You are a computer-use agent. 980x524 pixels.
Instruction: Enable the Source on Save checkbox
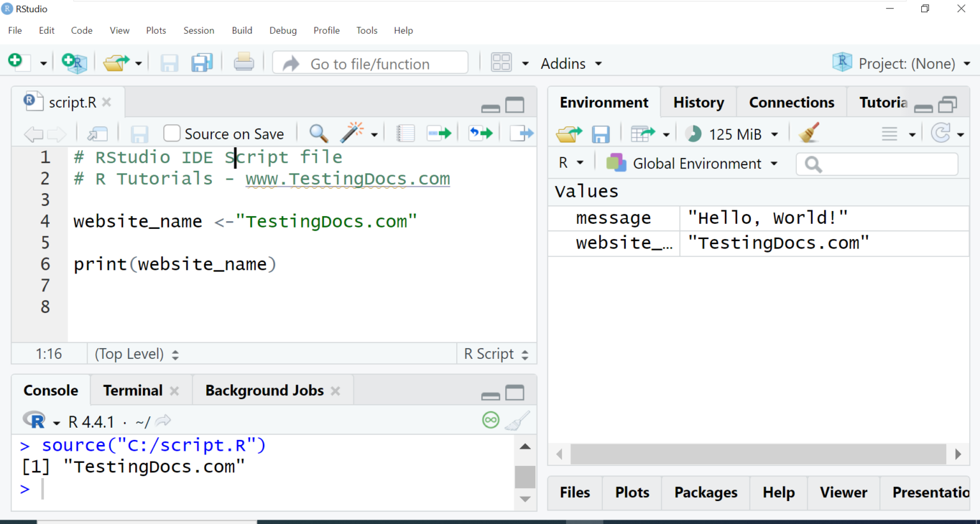coord(171,133)
